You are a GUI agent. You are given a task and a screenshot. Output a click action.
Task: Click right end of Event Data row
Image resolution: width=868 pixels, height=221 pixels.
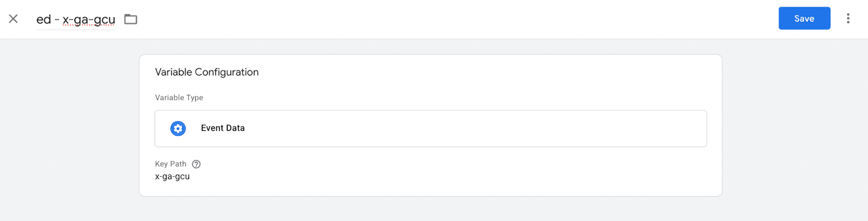click(x=678, y=129)
